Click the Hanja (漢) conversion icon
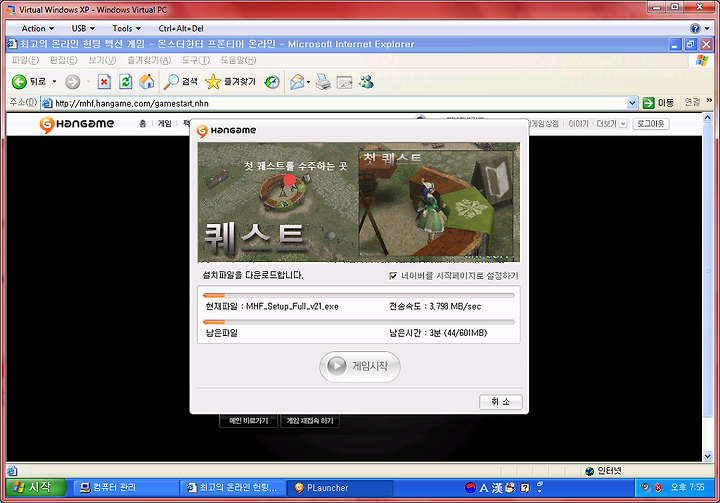The height and width of the screenshot is (503, 720). [x=497, y=488]
